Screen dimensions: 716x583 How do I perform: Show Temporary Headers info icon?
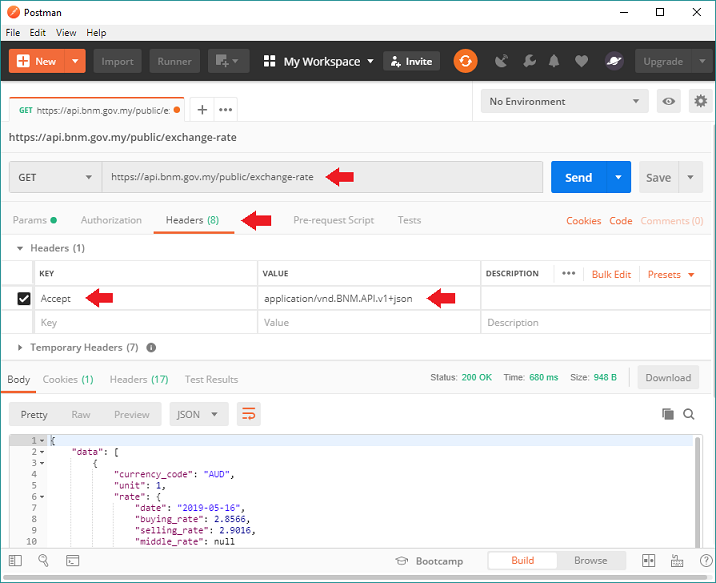[x=151, y=348]
